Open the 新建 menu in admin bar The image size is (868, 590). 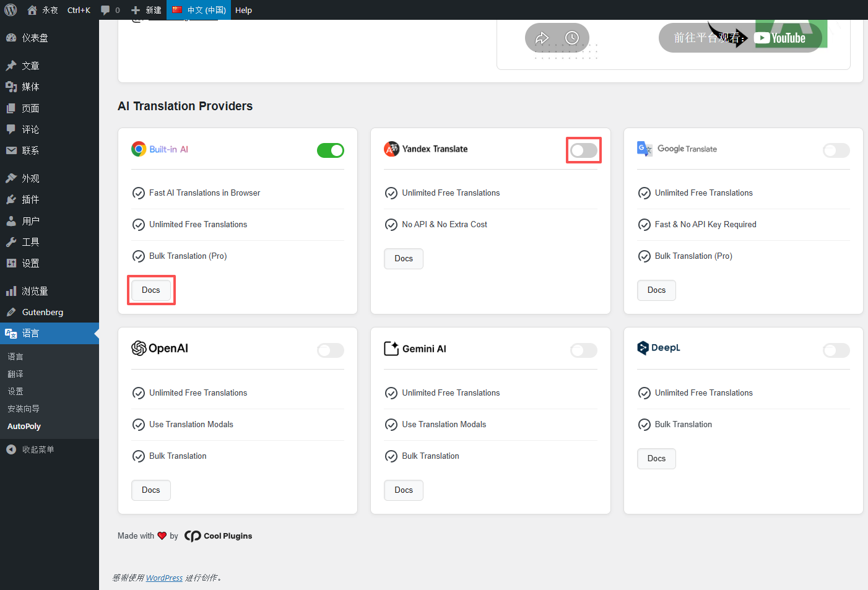[146, 10]
